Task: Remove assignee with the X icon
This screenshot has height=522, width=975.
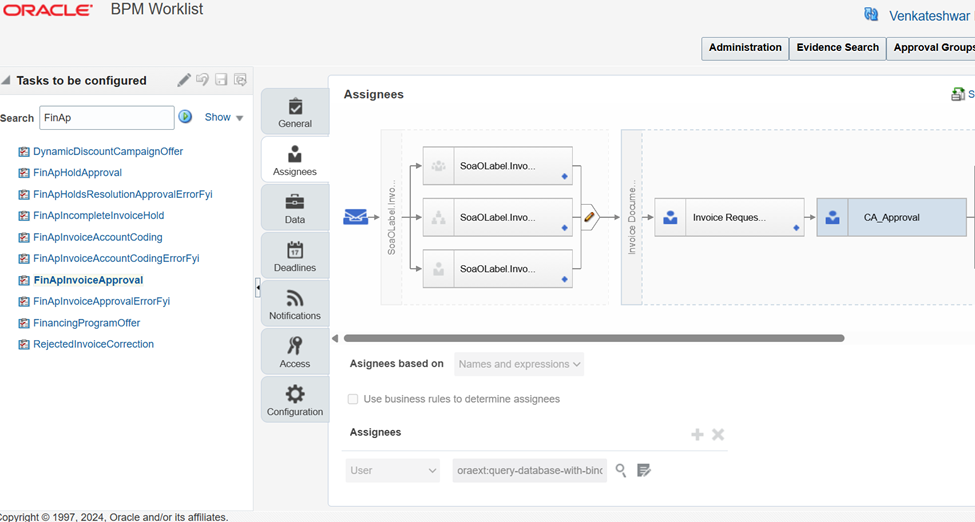Action: pos(718,434)
